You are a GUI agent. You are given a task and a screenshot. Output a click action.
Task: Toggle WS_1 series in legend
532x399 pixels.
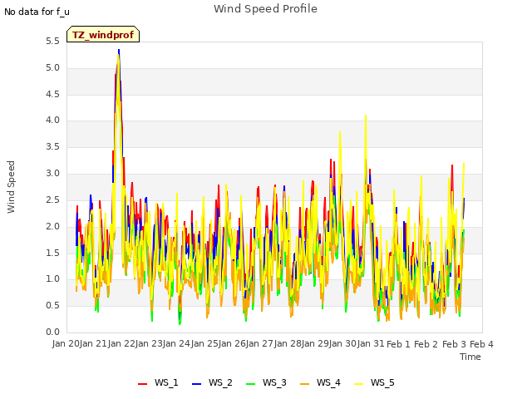(158, 382)
